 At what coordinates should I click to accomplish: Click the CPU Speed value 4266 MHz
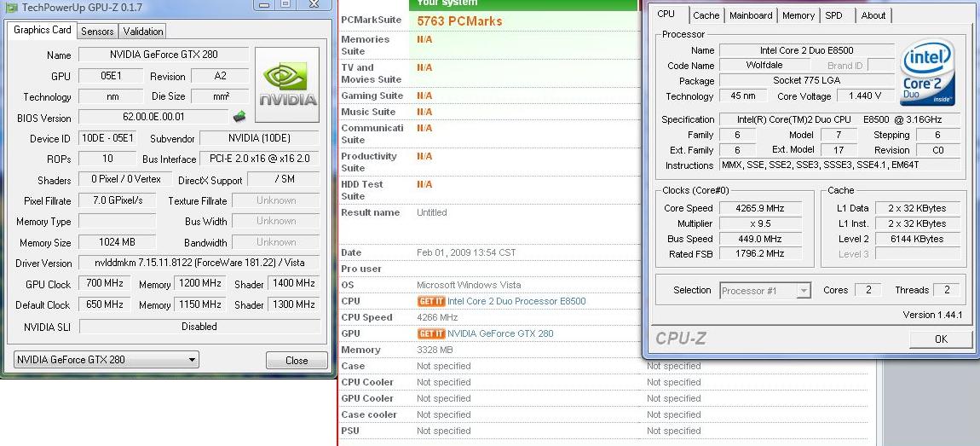click(x=437, y=318)
